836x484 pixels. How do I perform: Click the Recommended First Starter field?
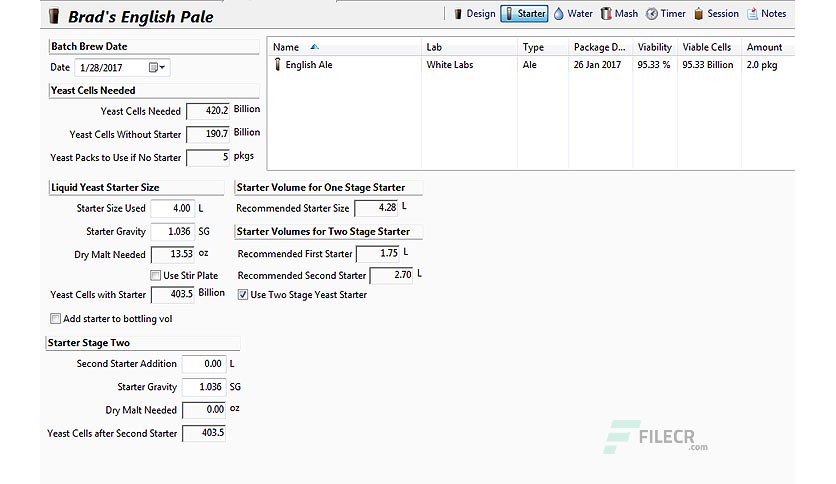coord(377,254)
